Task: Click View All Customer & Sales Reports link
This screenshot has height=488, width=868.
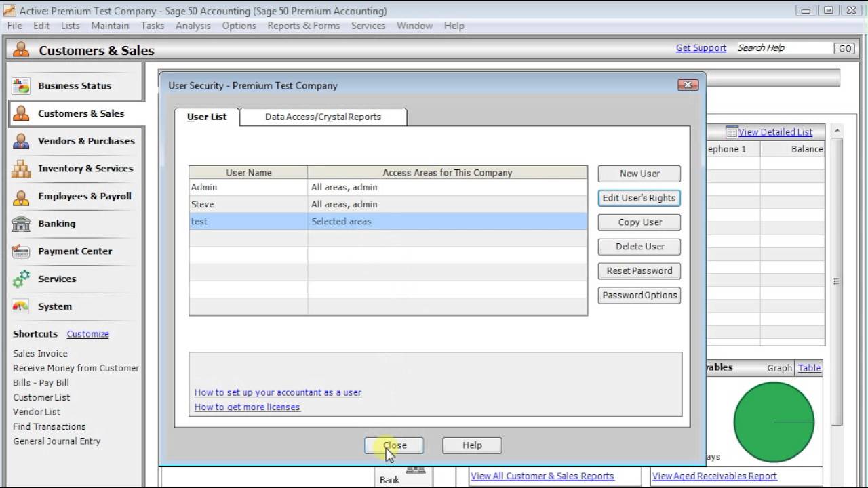Action: pos(542,476)
